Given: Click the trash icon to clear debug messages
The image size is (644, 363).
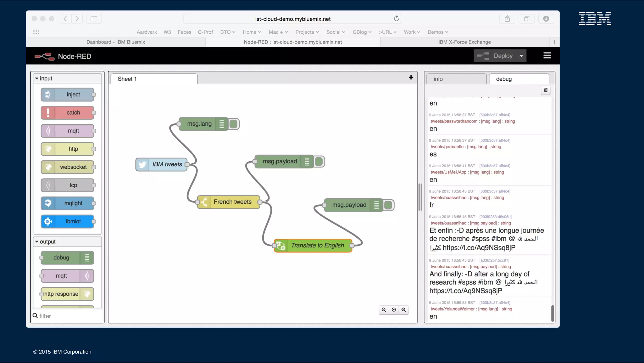Looking at the screenshot, I should click(546, 90).
